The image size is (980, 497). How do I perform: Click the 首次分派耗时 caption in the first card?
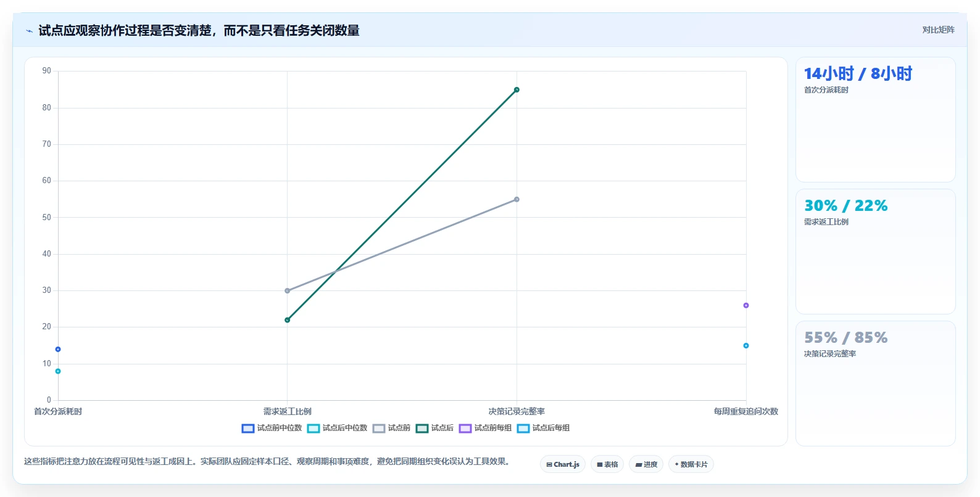[x=826, y=90]
